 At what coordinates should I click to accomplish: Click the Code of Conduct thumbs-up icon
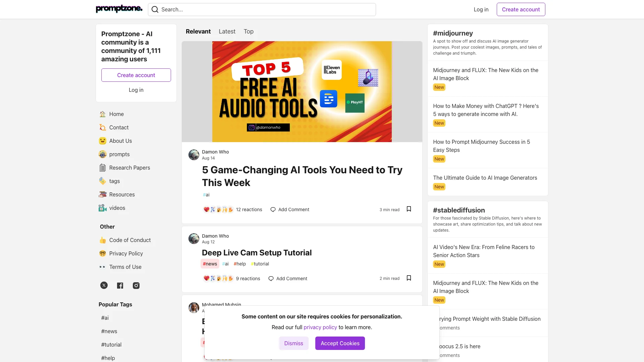(x=103, y=240)
